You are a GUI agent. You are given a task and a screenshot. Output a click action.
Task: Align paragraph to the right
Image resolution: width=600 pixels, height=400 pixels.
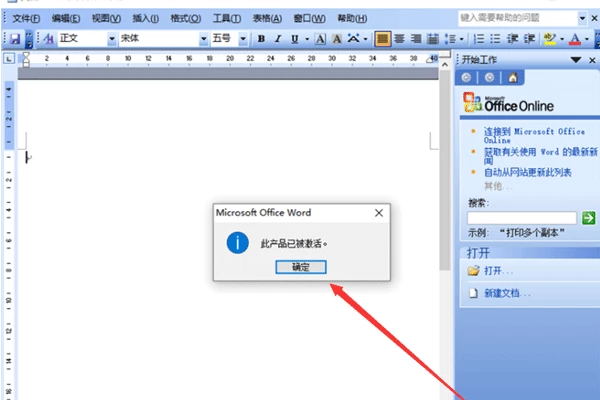[416, 39]
